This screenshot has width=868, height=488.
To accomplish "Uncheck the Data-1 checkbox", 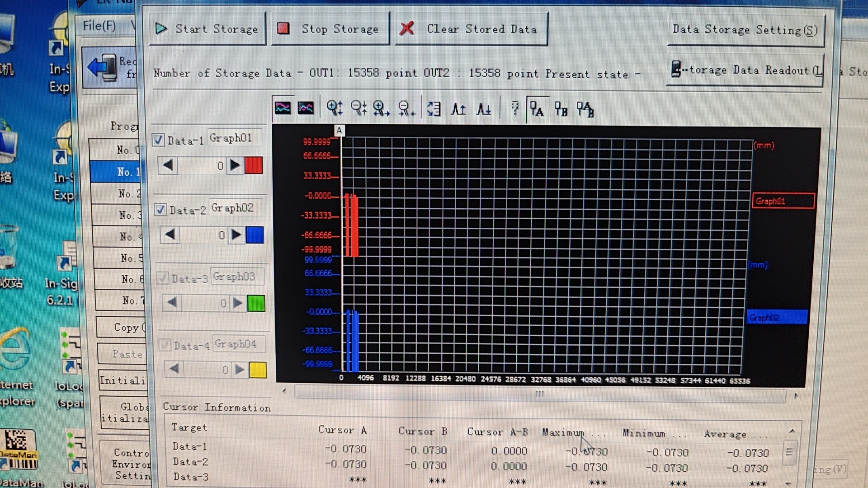I will click(158, 140).
